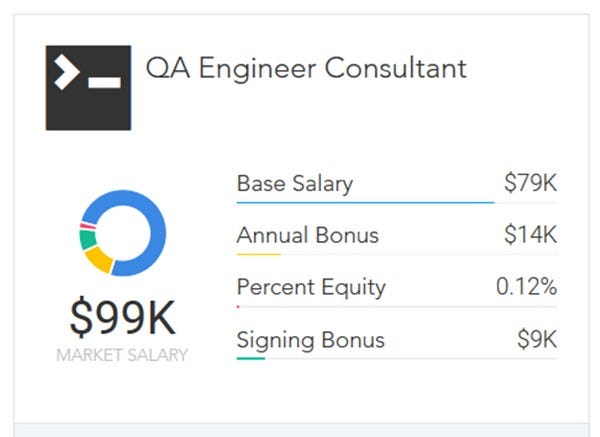Click the pink Percent Equity bar marker

coord(238,307)
